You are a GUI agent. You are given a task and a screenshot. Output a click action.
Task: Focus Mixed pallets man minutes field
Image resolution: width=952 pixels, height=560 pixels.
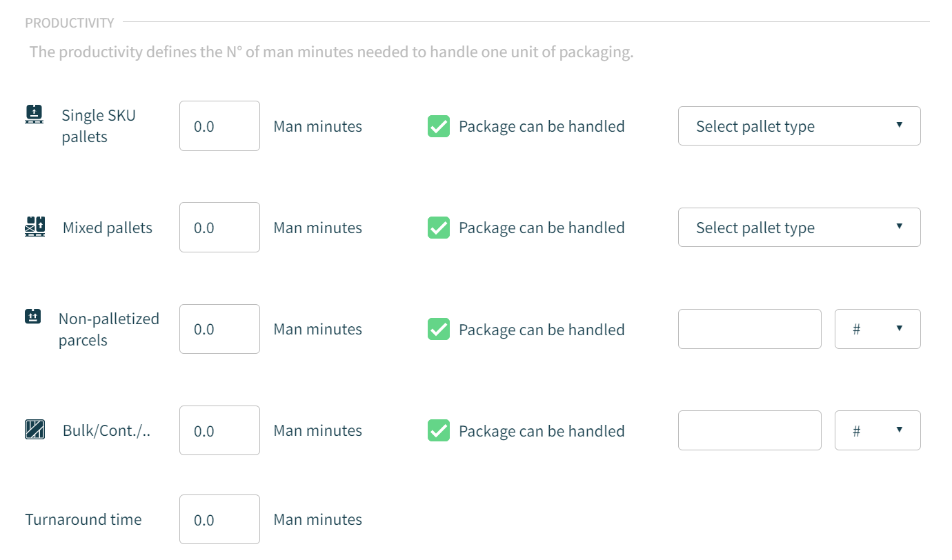[x=219, y=227]
